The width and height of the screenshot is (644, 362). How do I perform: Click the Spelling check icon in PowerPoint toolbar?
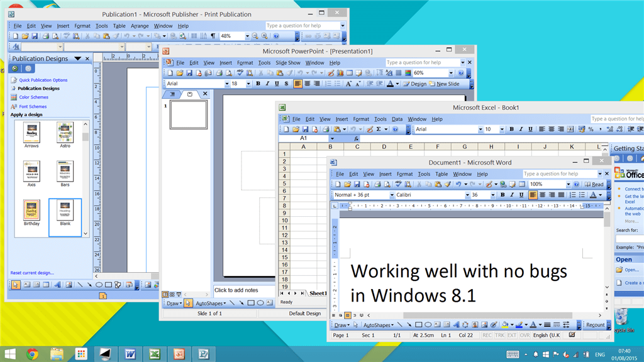[240, 73]
